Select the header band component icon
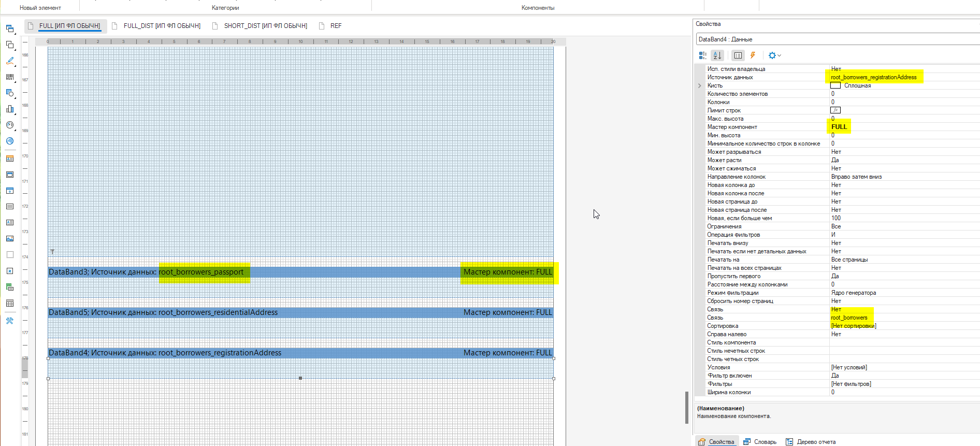Image resolution: width=980 pixels, height=446 pixels. [x=10, y=175]
